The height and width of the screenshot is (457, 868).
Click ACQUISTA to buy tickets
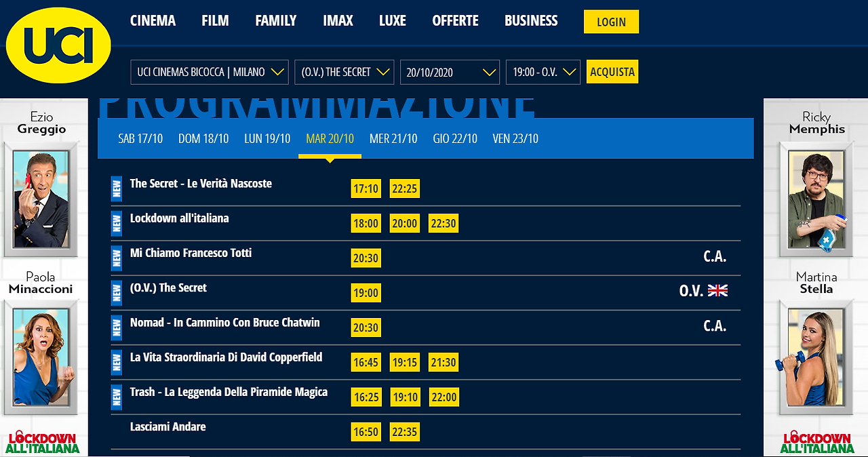click(x=612, y=71)
